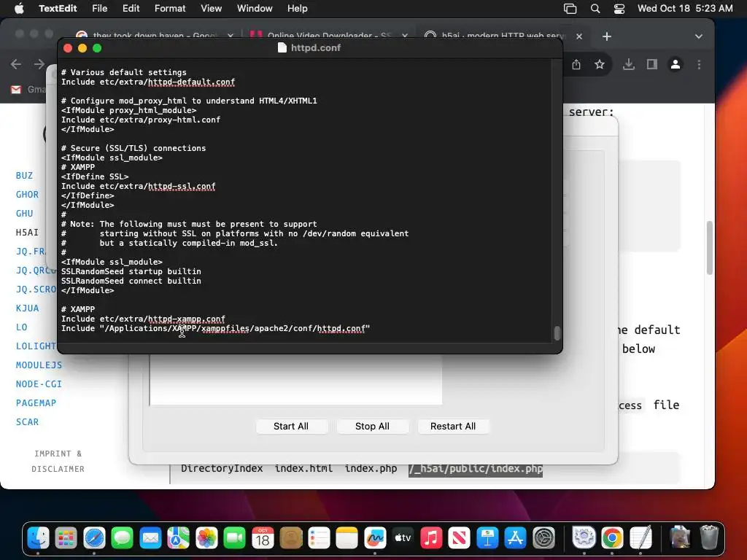Close the Online Video Downloader tab
747x560 pixels.
pos(404,36)
